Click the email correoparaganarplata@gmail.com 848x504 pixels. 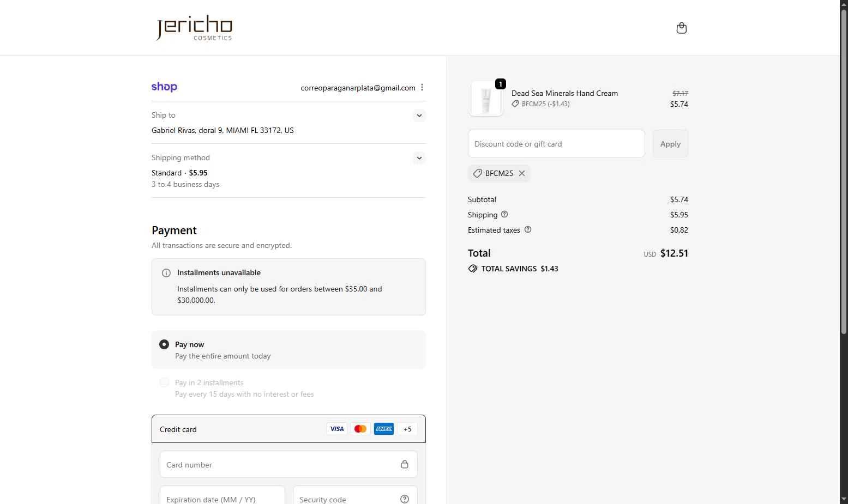coord(358,88)
